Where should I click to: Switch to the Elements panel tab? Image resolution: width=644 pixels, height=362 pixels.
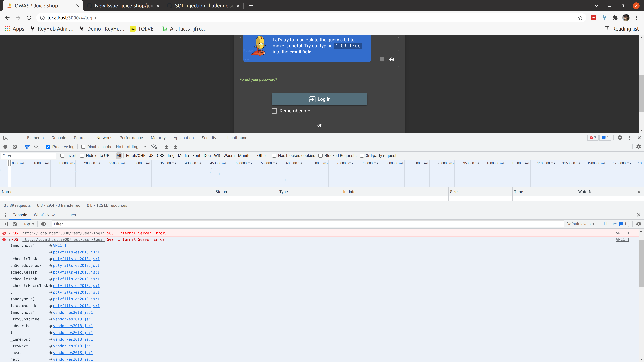tap(35, 138)
